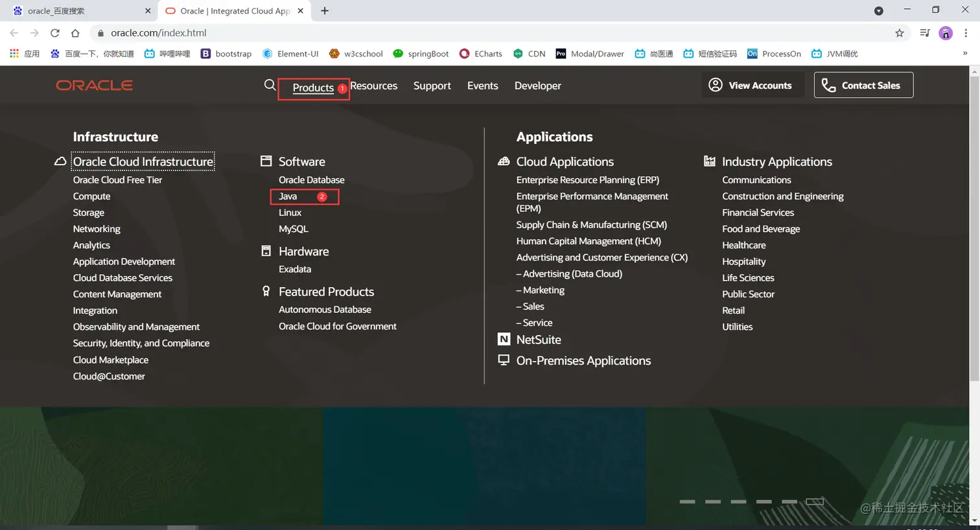The image size is (980, 530).
Task: Click the lock icon in the address bar
Action: click(100, 33)
